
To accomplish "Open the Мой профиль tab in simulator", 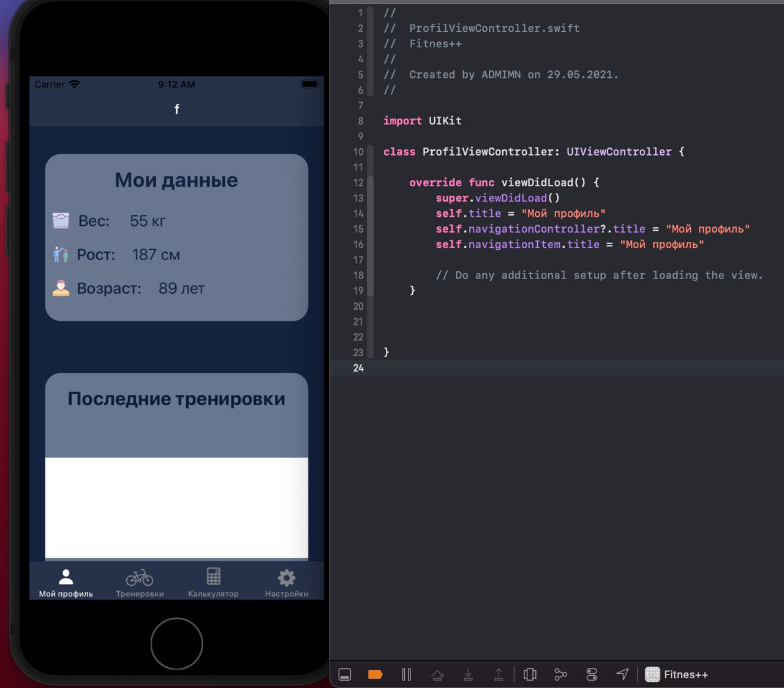I will [x=66, y=583].
